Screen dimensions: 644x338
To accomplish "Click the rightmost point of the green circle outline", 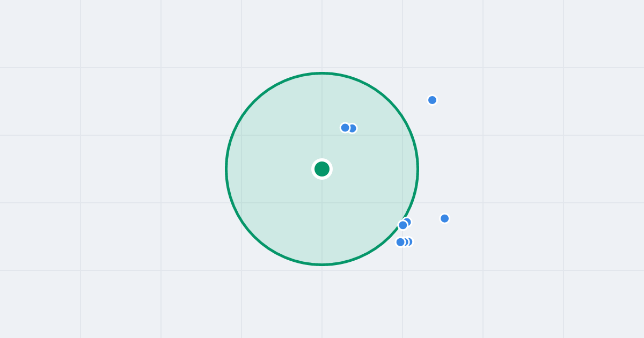I will pyautogui.click(x=418, y=169).
